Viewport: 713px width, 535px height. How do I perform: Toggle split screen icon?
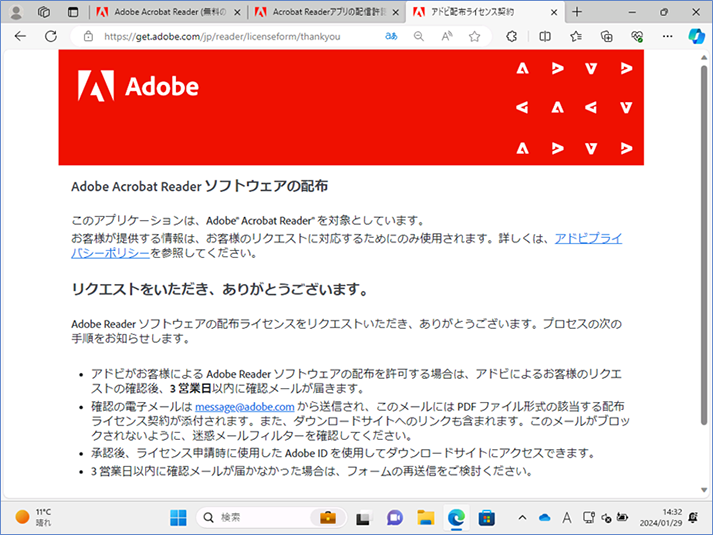(545, 36)
